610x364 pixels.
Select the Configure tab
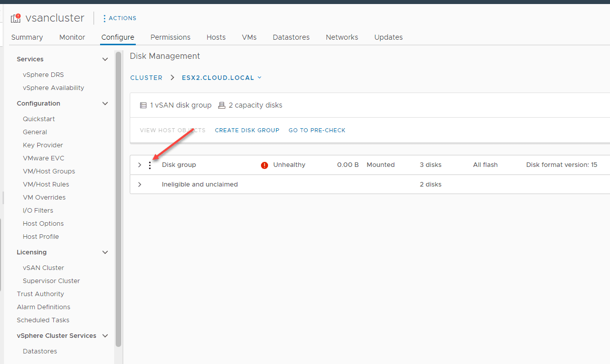(118, 37)
